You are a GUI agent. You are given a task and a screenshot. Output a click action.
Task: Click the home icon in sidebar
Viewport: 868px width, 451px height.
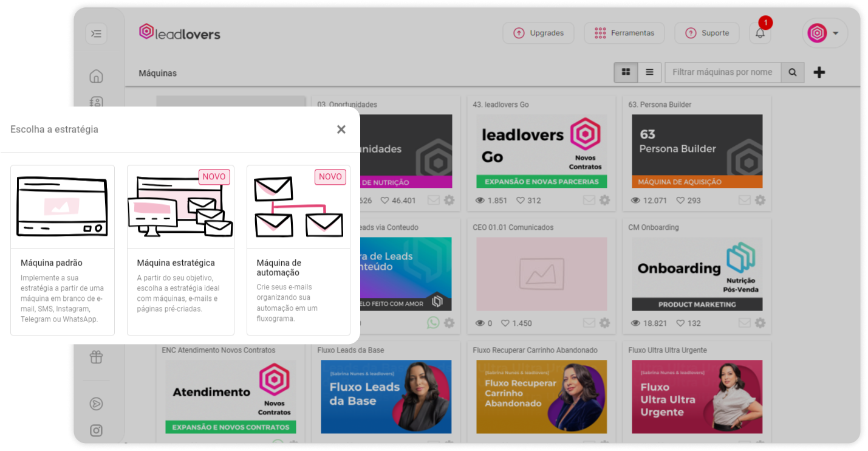pyautogui.click(x=96, y=76)
